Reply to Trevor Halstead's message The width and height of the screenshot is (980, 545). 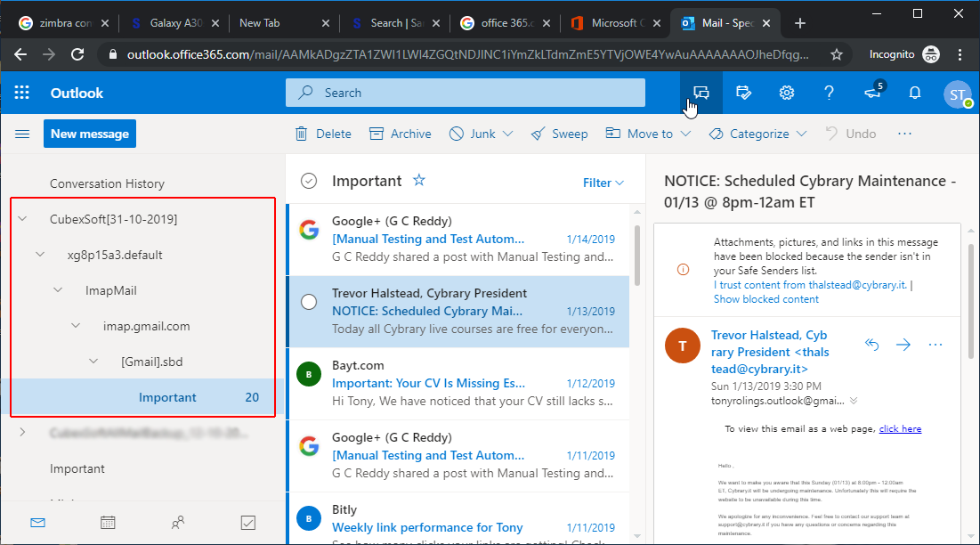click(x=872, y=345)
